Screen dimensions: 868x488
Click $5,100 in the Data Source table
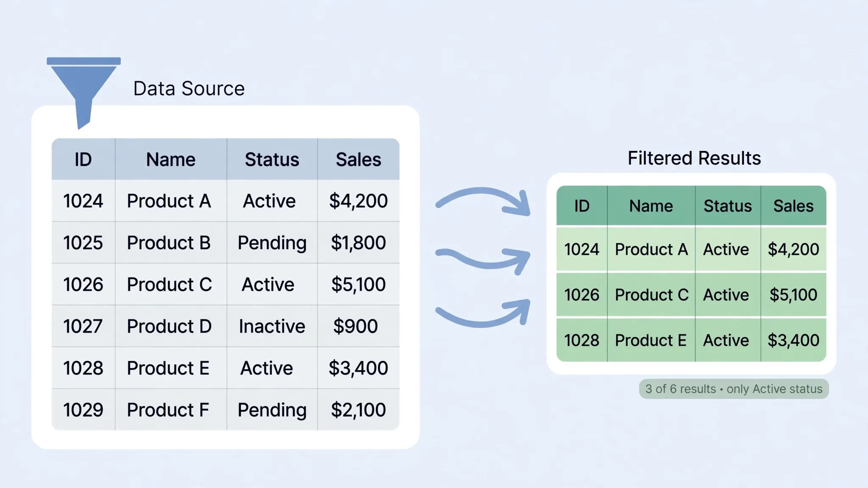(359, 285)
